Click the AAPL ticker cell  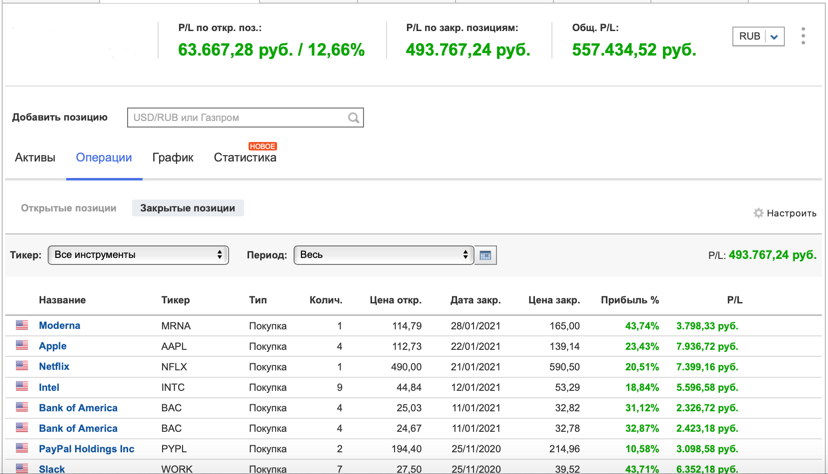point(174,346)
